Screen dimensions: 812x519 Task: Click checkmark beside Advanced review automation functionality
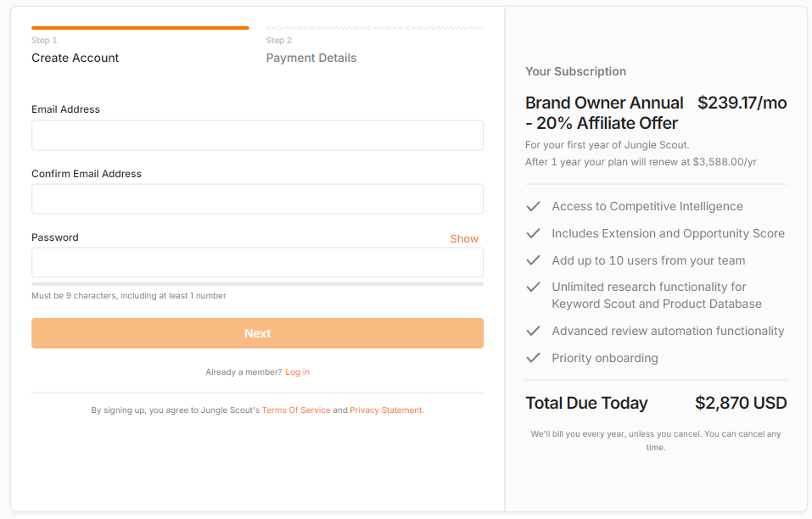point(534,332)
